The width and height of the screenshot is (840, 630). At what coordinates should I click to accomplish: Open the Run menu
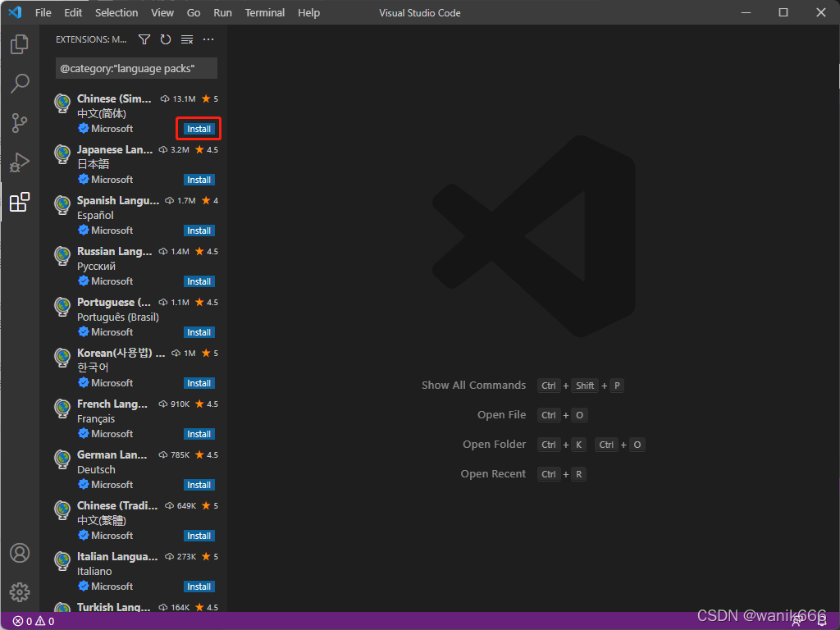[x=223, y=13]
